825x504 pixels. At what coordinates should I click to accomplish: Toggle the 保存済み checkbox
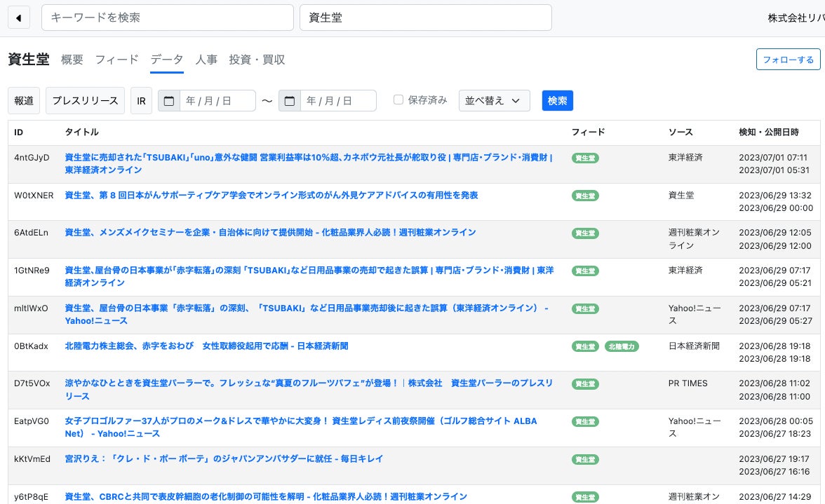(x=398, y=100)
